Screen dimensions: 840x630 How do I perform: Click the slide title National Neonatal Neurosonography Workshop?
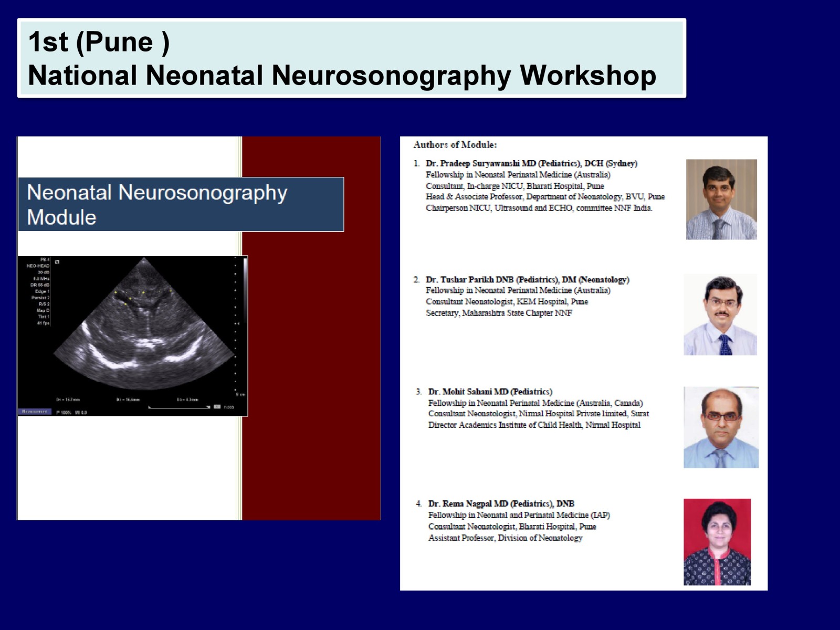342,75
